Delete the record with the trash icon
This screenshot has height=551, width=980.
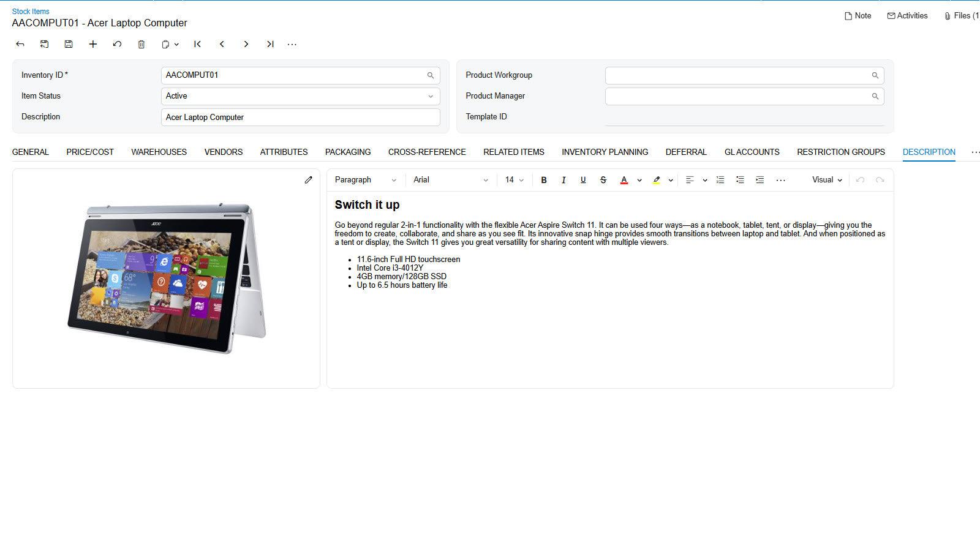(x=141, y=44)
